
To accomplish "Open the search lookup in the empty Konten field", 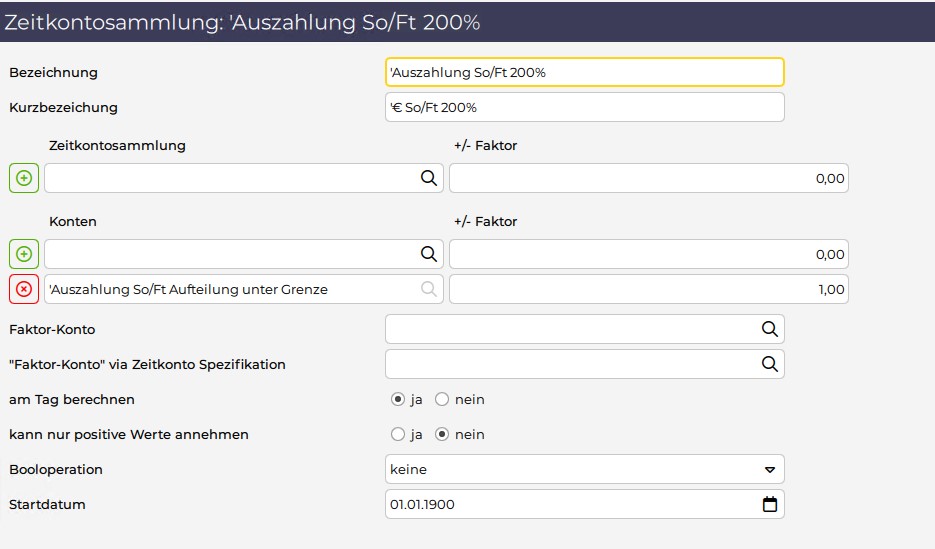I will click(x=429, y=254).
